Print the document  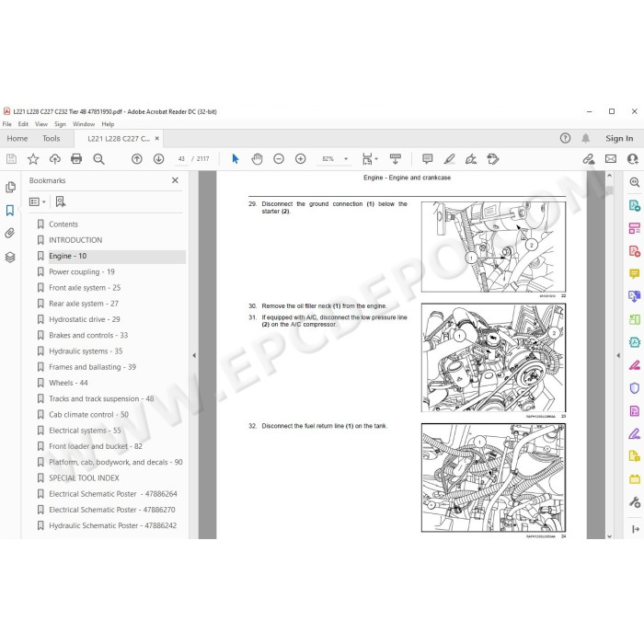point(76,159)
